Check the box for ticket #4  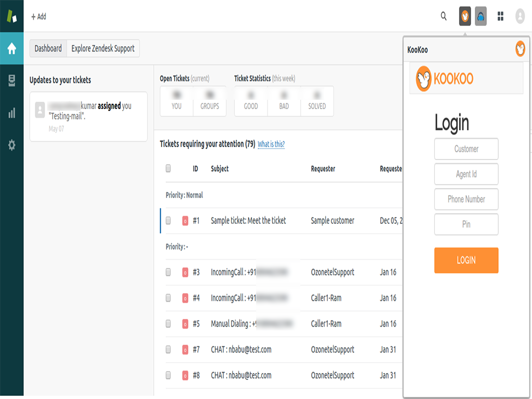(x=168, y=298)
